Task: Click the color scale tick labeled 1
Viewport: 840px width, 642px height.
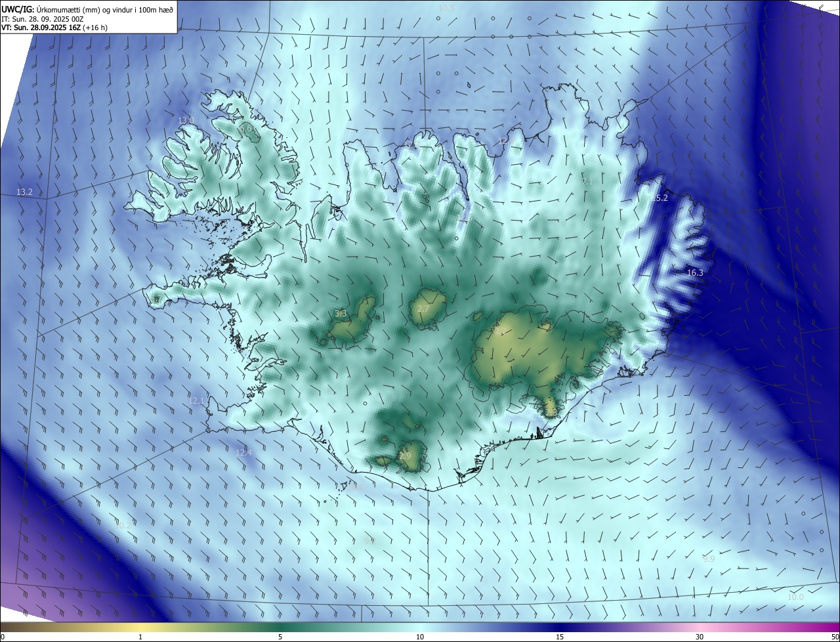Action: pyautogui.click(x=140, y=637)
